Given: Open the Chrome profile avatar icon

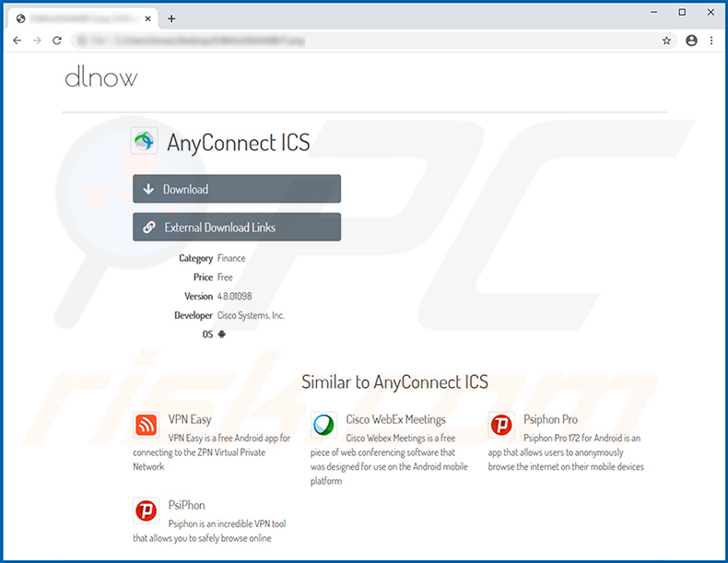Looking at the screenshot, I should click(691, 41).
